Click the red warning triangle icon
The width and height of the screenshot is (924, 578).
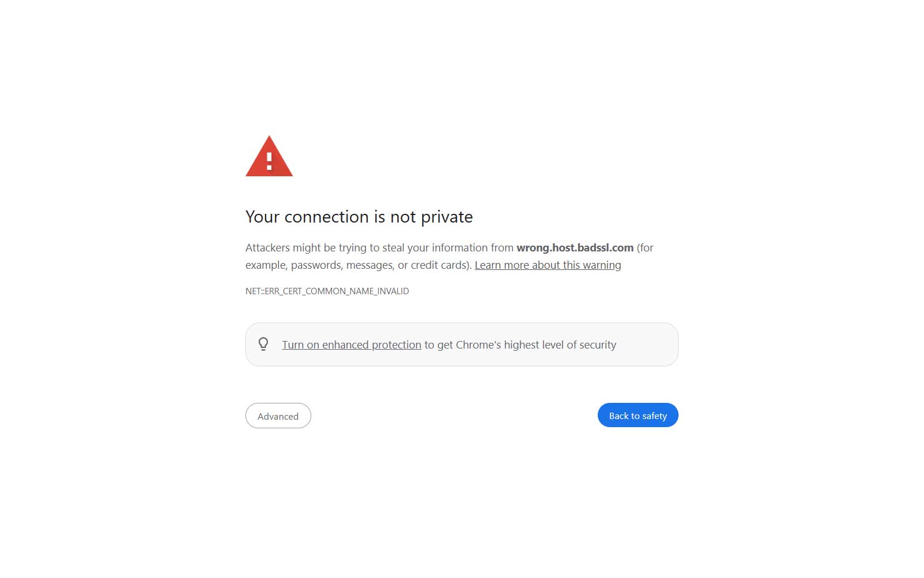pyautogui.click(x=269, y=156)
